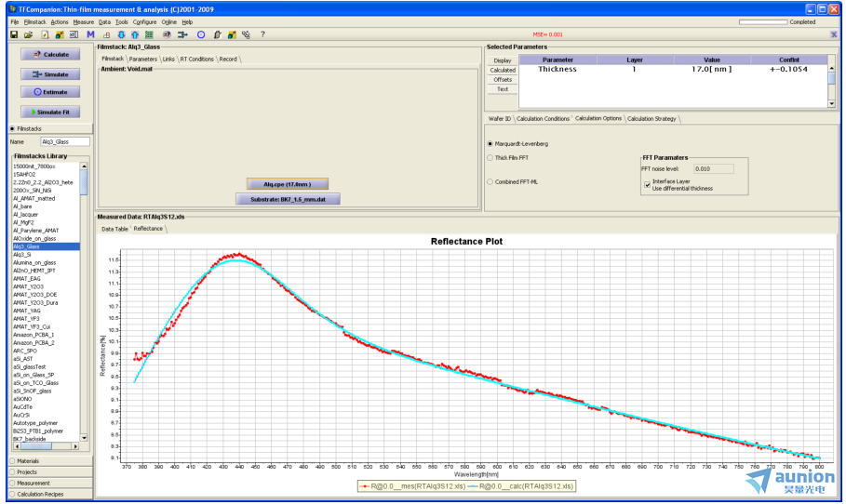Image resolution: width=846 pixels, height=504 pixels.
Task: Open the Configure menu
Action: [x=144, y=22]
